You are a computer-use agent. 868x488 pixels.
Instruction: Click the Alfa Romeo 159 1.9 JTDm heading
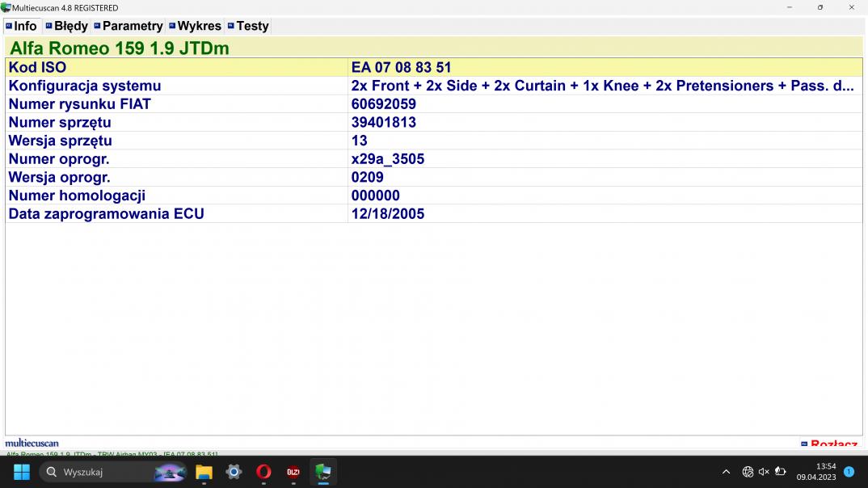coord(120,48)
